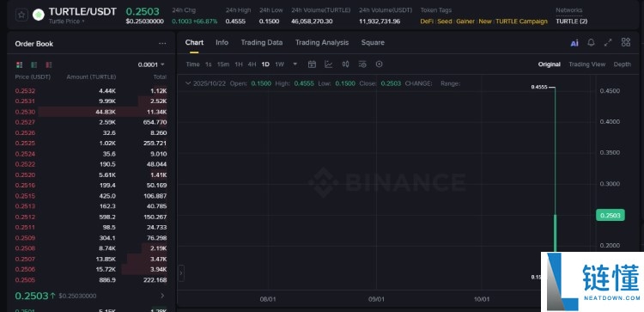
Task: Click the Seed token tag
Action: pyautogui.click(x=445, y=21)
